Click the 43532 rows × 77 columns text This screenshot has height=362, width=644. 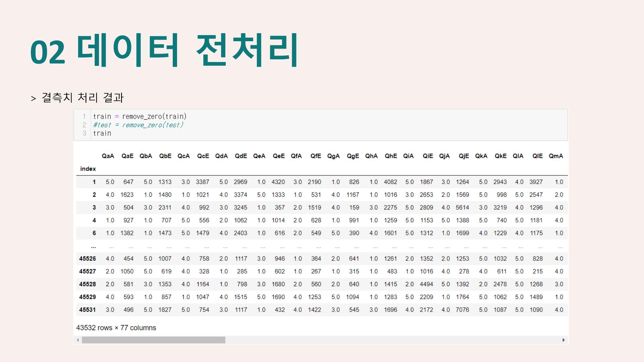point(116,327)
